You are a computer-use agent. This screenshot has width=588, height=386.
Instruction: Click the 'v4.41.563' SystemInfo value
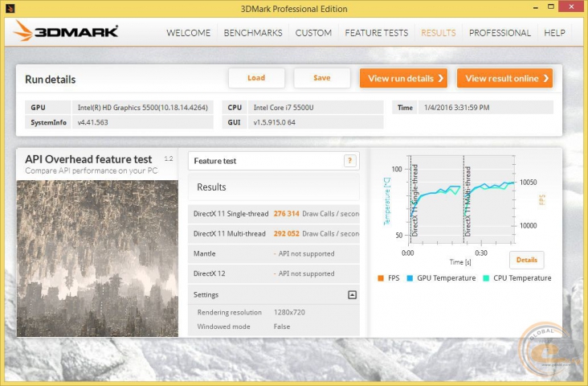point(92,122)
